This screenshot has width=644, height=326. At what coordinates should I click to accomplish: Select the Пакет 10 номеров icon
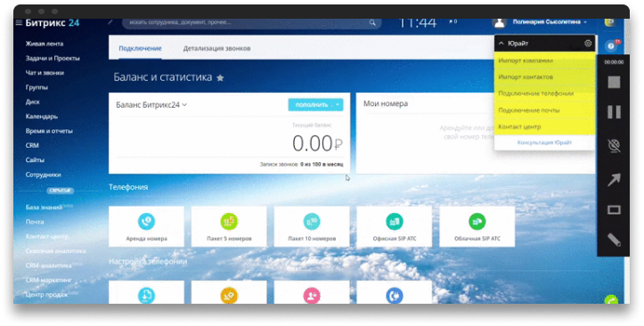(x=312, y=222)
